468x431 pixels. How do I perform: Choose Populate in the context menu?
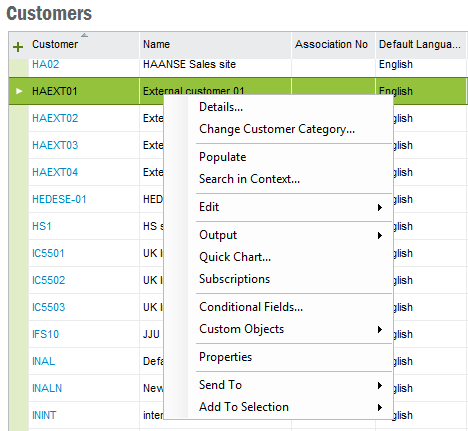(x=223, y=157)
